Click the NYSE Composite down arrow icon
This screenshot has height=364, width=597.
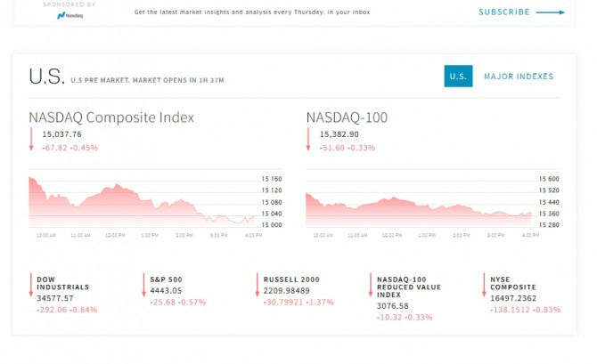tap(482, 284)
